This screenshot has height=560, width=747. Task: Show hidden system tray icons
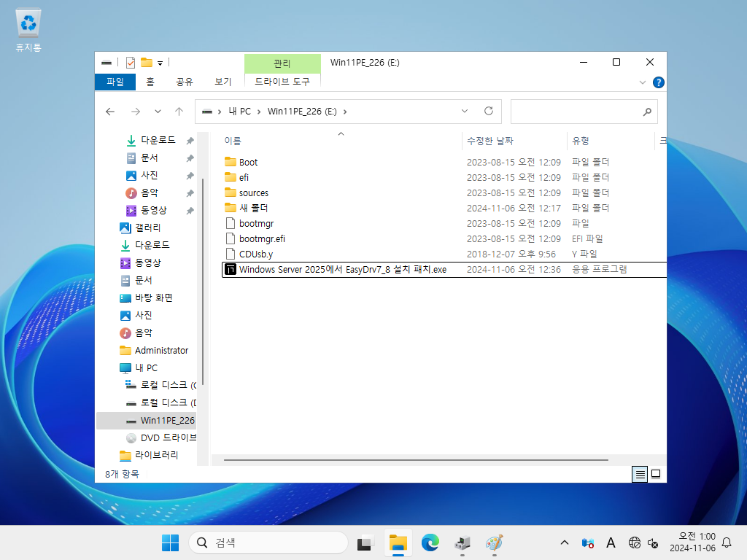(565, 542)
